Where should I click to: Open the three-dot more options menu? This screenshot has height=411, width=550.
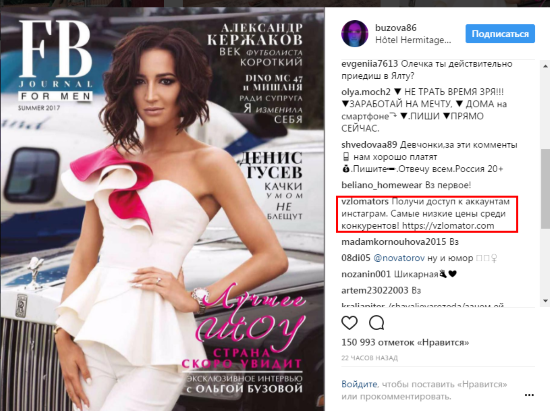click(529, 395)
